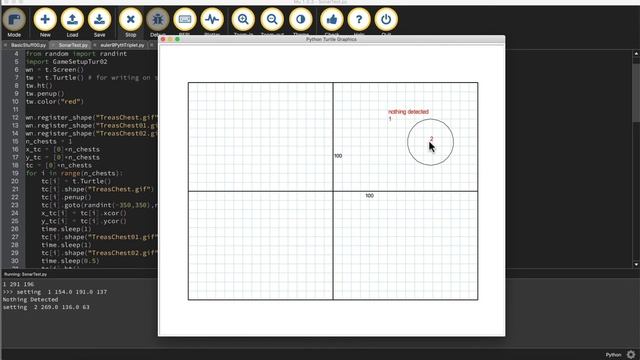Screen dimensions: 640x360
Task: Create a new file with New button
Action: coord(45,20)
